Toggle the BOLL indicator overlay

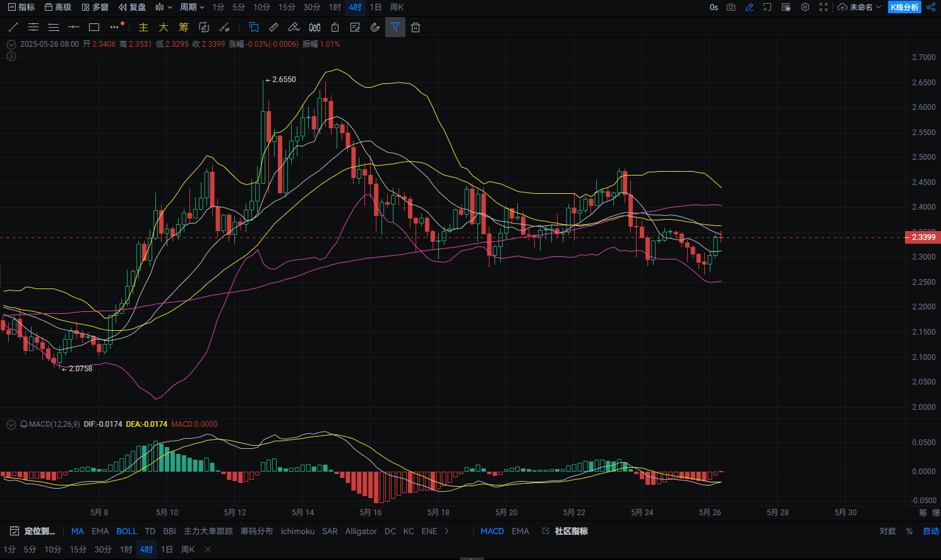pos(126,531)
